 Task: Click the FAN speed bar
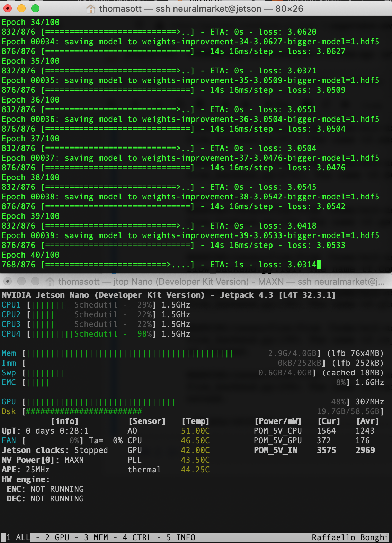(x=53, y=440)
